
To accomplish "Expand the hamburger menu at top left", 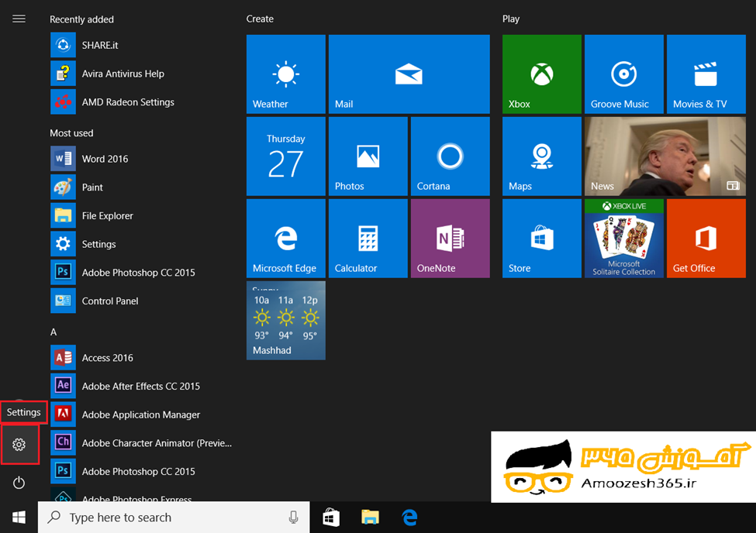I will [19, 19].
